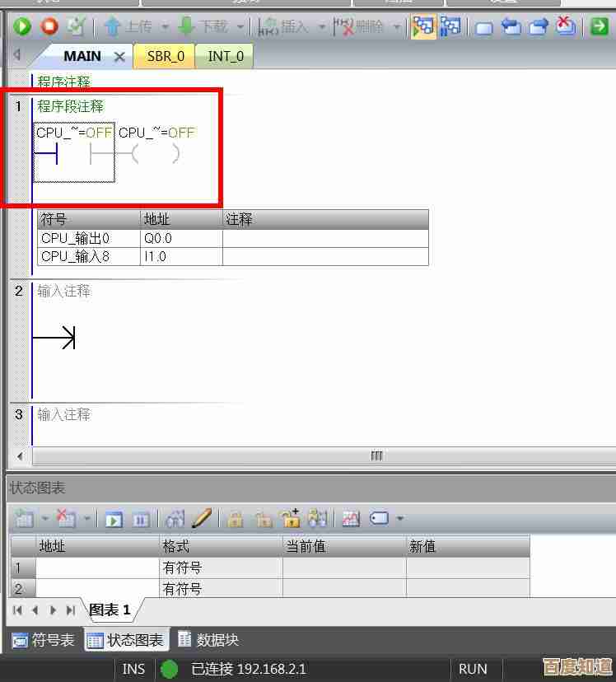This screenshot has height=682, width=616.
Task: Click the delete chart icon in status chart
Action: 67,518
